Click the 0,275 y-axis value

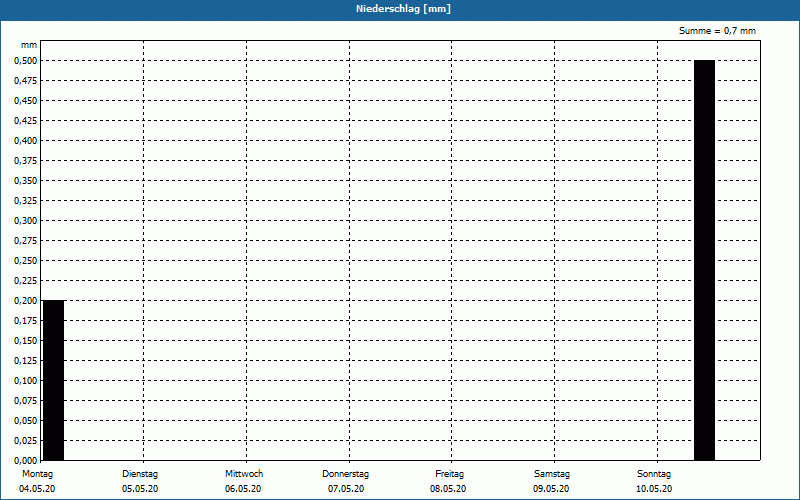pos(26,241)
